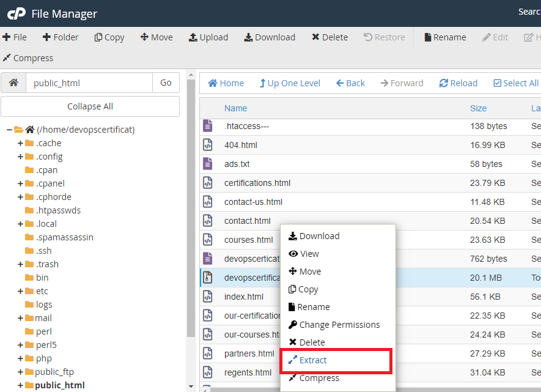Click the Download icon in the top toolbar
This screenshot has height=392, width=541.
point(249,37)
